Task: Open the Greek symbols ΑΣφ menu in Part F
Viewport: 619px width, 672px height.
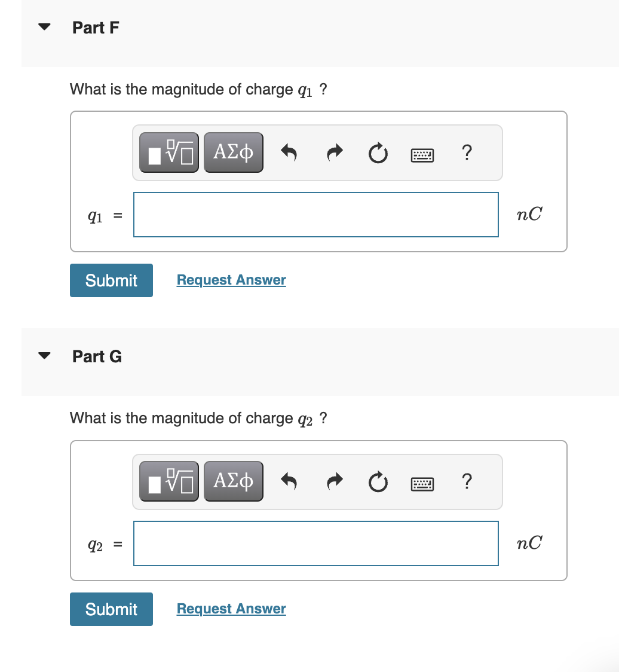Action: tap(233, 152)
